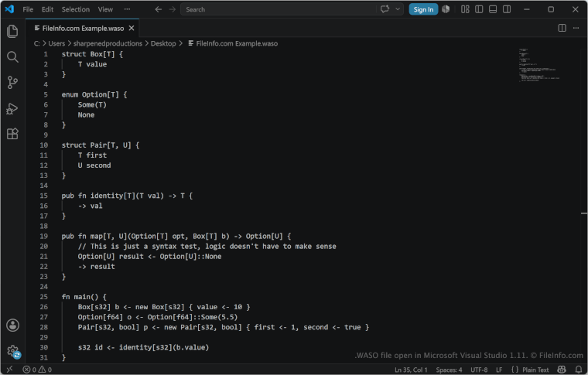The width and height of the screenshot is (588, 375).
Task: Open the File menu
Action: pyautogui.click(x=28, y=9)
